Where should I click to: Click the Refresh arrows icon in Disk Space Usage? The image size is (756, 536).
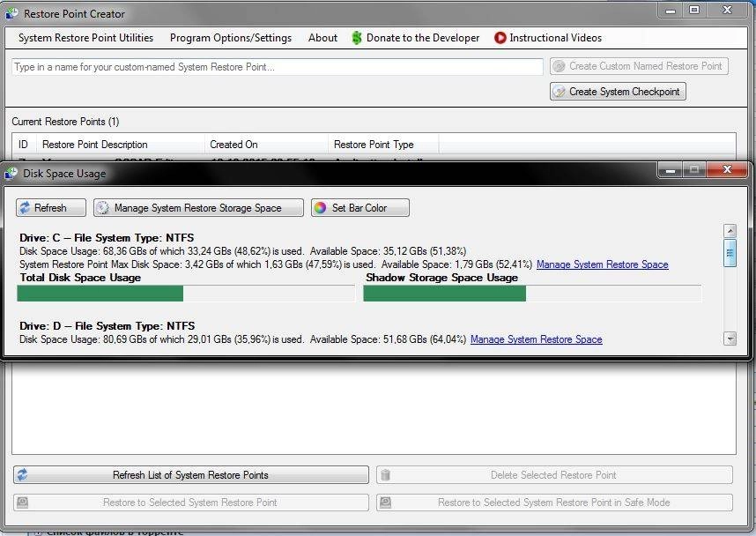point(25,207)
